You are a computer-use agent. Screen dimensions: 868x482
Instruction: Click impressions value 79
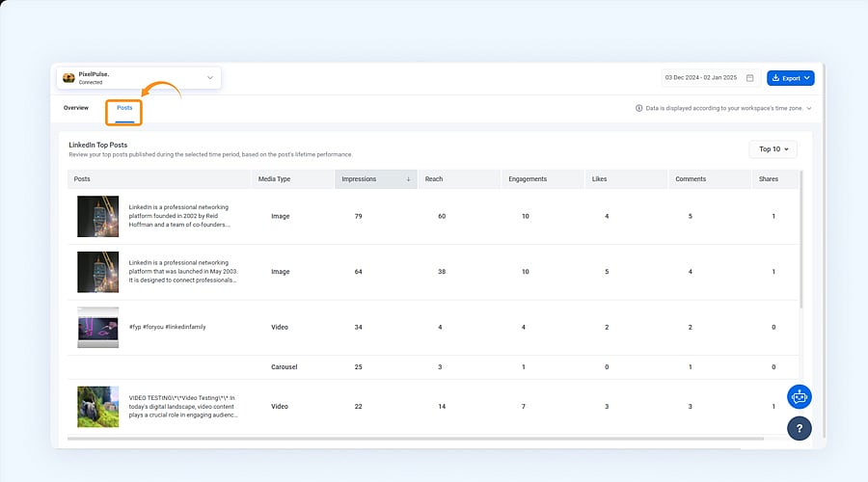coord(358,216)
